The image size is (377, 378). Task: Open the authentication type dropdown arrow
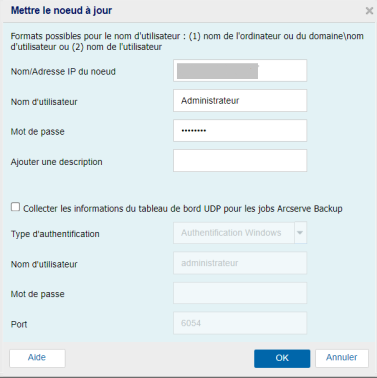(x=300, y=233)
